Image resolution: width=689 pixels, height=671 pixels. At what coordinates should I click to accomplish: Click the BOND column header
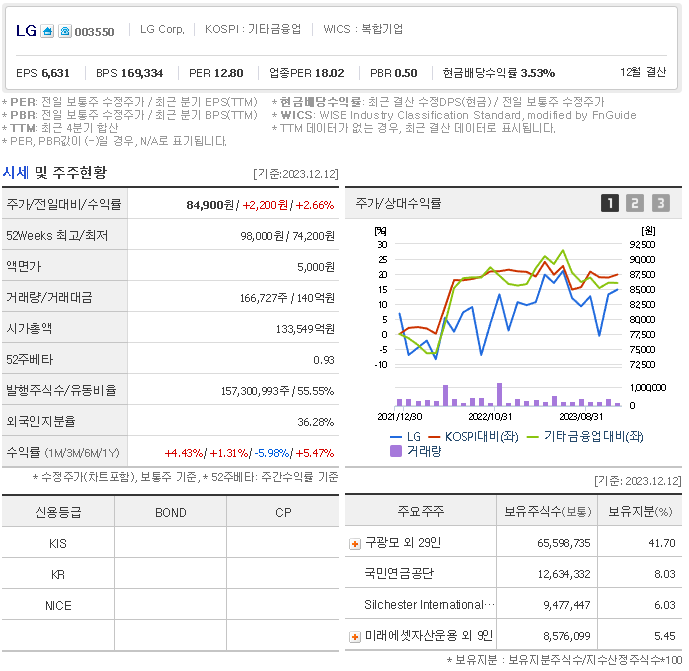[x=170, y=512]
